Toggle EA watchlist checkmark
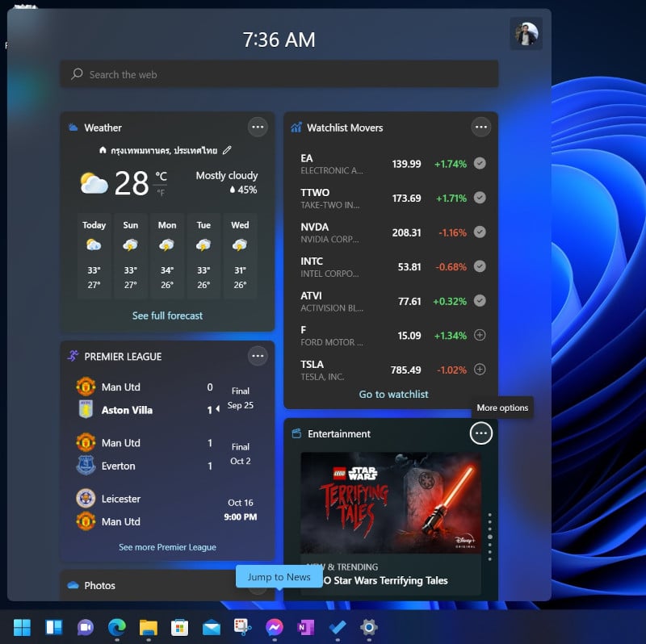Viewport: 646px width, 644px height. point(480,164)
